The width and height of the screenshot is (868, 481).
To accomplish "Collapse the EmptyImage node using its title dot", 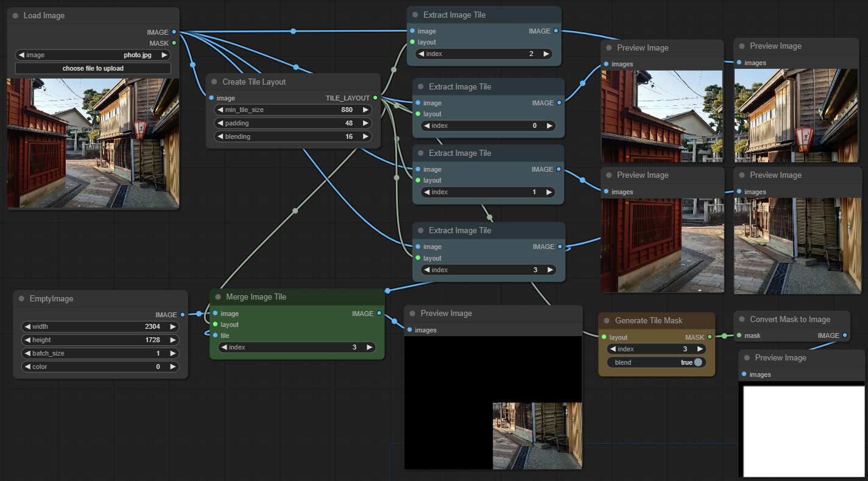I will click(21, 299).
